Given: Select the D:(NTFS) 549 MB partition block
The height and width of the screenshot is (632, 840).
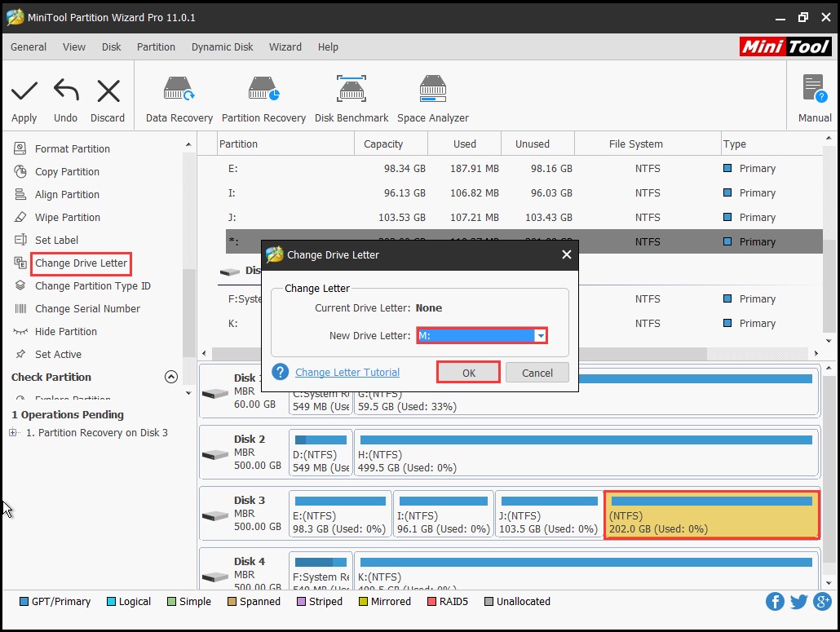Looking at the screenshot, I should tap(321, 453).
